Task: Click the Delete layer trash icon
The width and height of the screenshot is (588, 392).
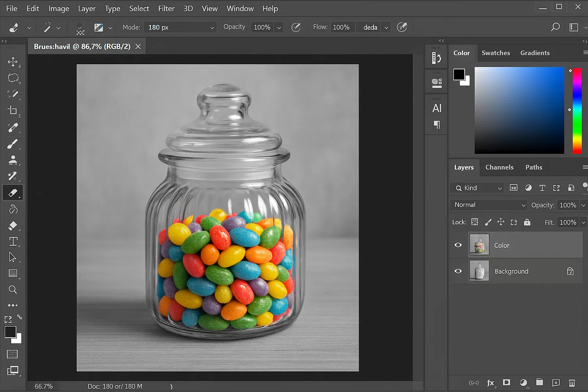Action: [x=572, y=382]
